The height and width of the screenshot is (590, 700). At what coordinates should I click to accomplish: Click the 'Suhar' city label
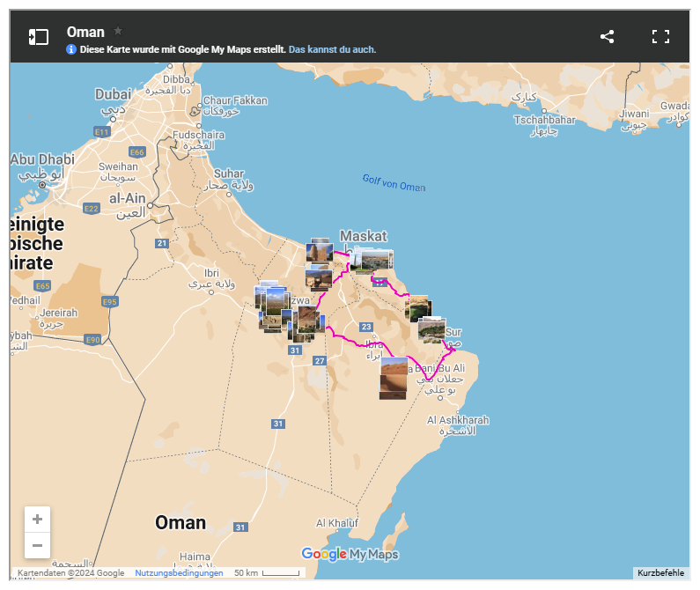(229, 173)
